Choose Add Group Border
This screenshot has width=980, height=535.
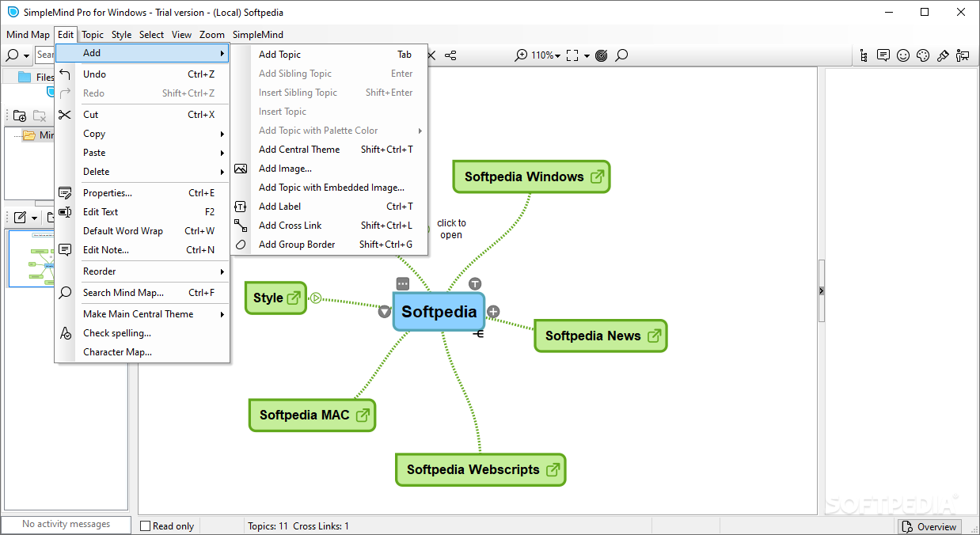(x=329, y=245)
